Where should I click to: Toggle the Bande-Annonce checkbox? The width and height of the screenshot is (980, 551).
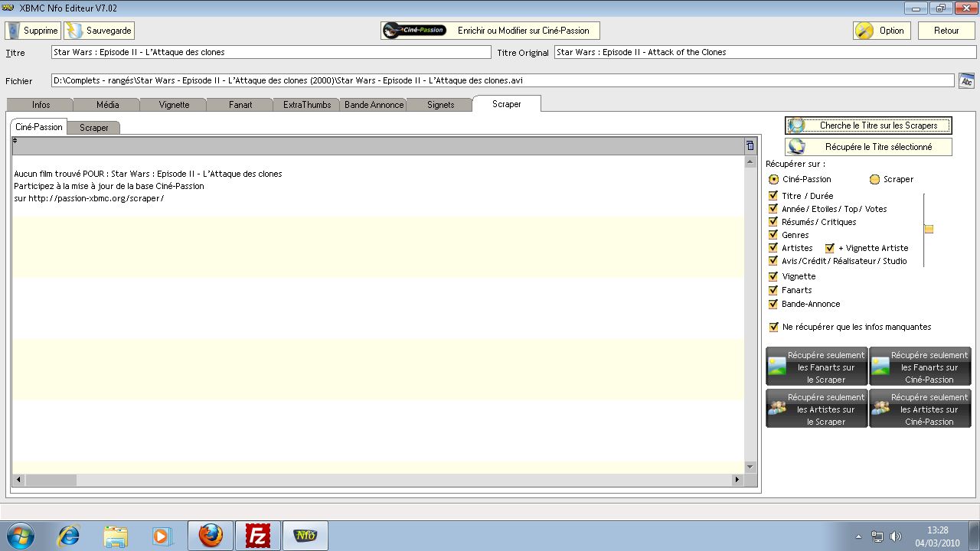[773, 304]
